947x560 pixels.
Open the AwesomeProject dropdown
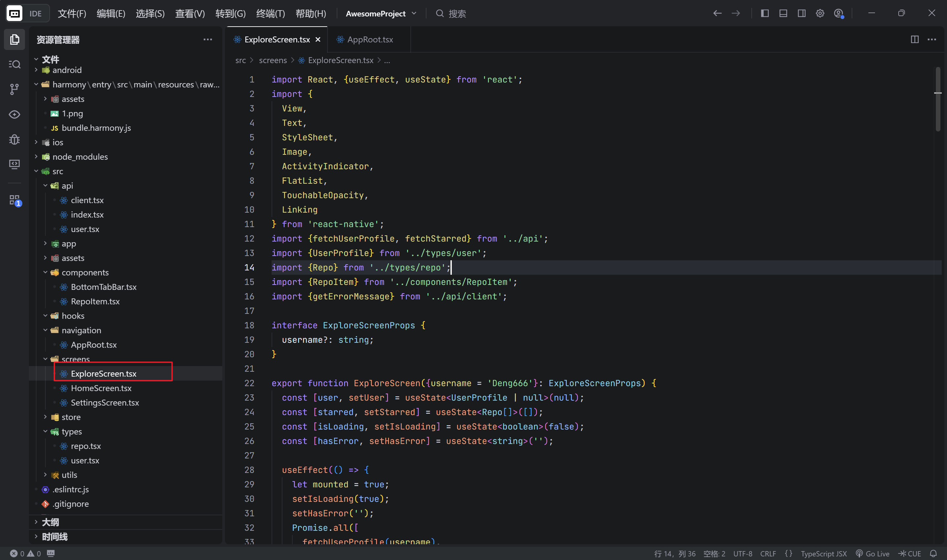(381, 13)
